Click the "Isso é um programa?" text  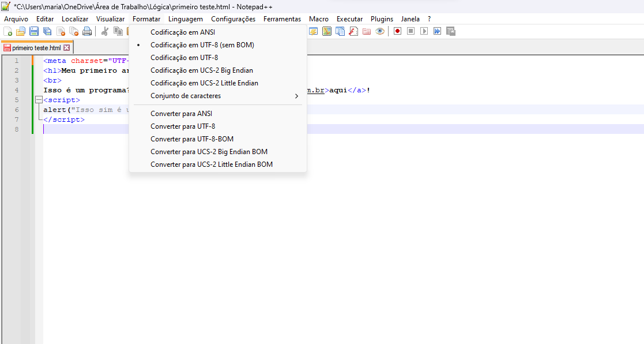(x=86, y=90)
